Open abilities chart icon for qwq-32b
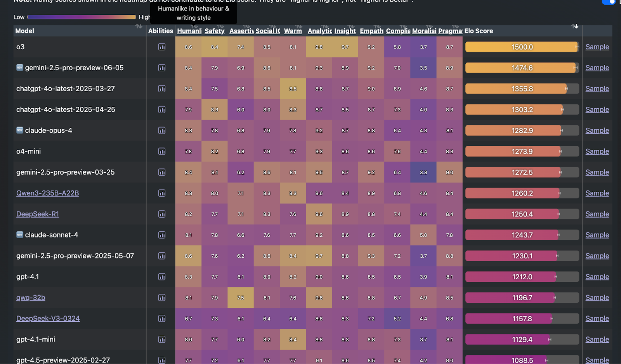This screenshot has width=621, height=364. click(162, 298)
